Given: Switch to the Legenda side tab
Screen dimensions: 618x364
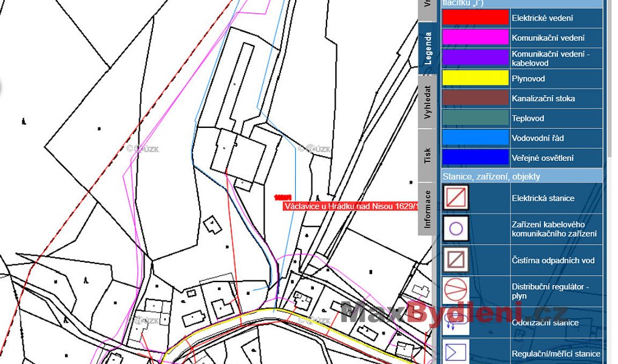Looking at the screenshot, I should (x=427, y=48).
